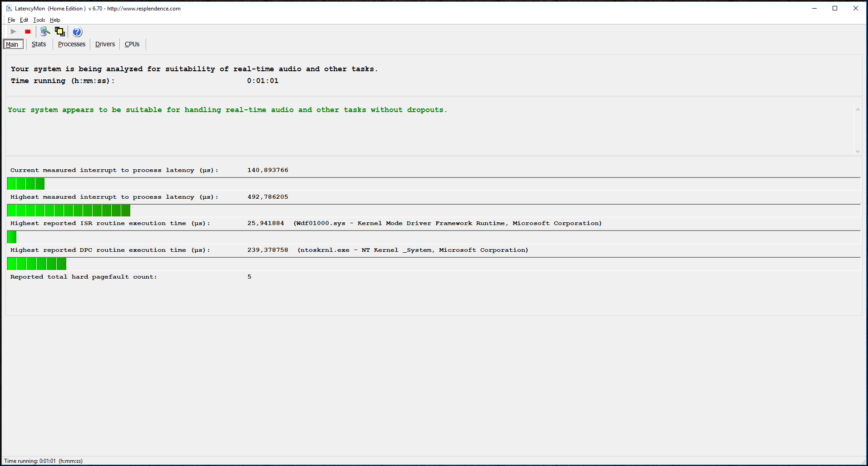Open the blue help question mark icon
Screen dimensions: 868x466
click(x=77, y=32)
